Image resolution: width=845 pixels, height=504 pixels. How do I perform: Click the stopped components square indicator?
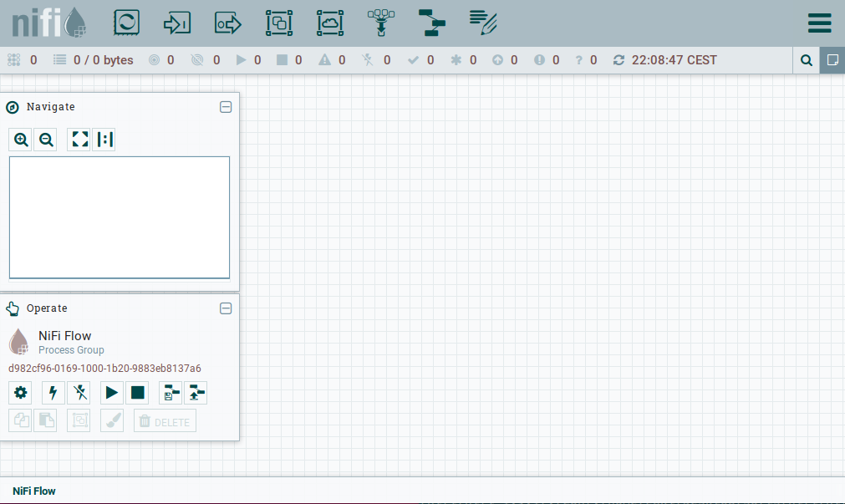pos(282,60)
